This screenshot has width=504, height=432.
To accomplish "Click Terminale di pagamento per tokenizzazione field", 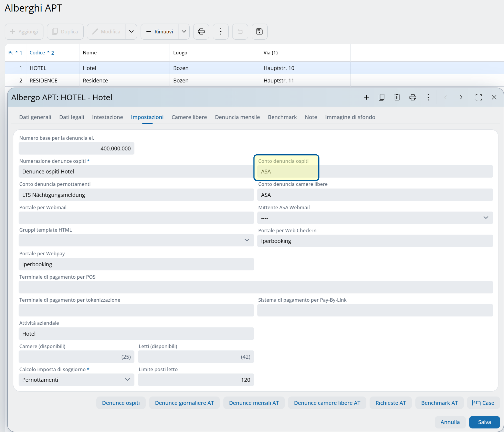I will click(x=136, y=310).
